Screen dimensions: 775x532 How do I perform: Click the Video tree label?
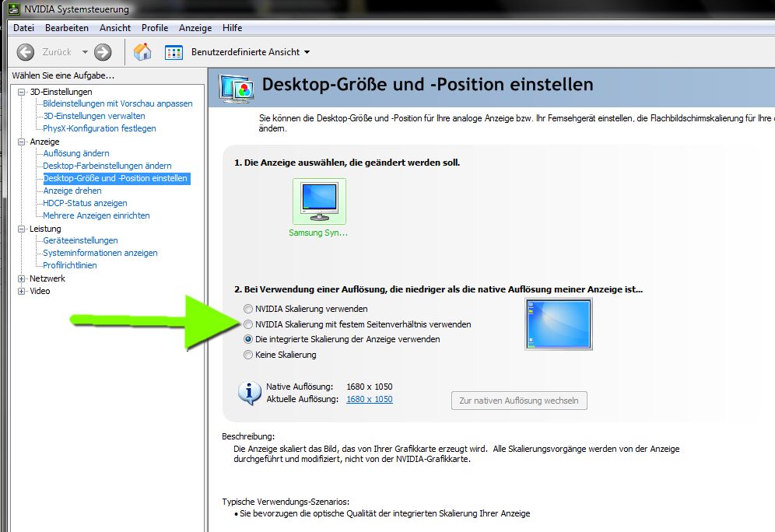click(40, 291)
